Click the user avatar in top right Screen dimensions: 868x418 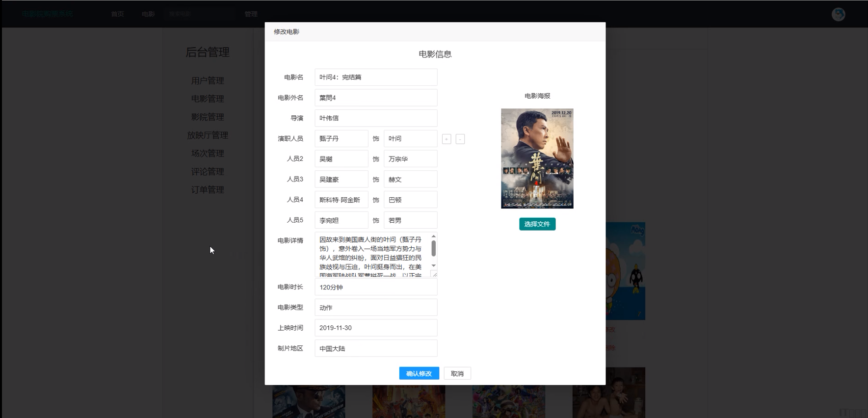(x=838, y=14)
